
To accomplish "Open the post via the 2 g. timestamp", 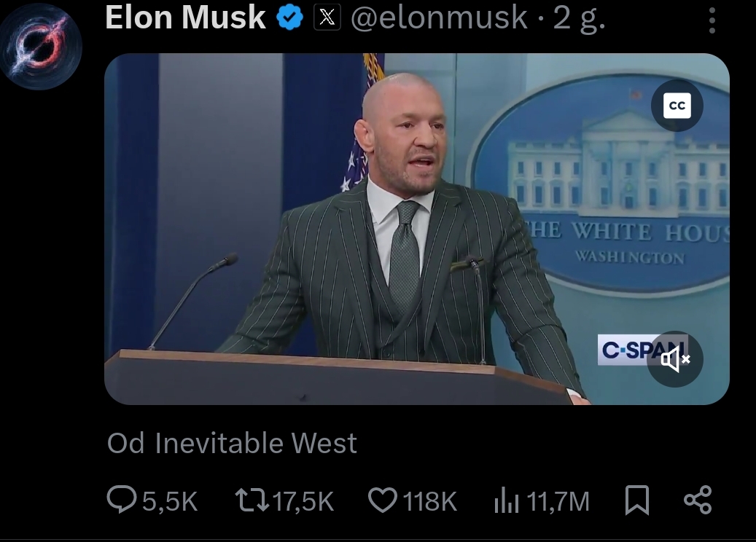I will [x=580, y=19].
